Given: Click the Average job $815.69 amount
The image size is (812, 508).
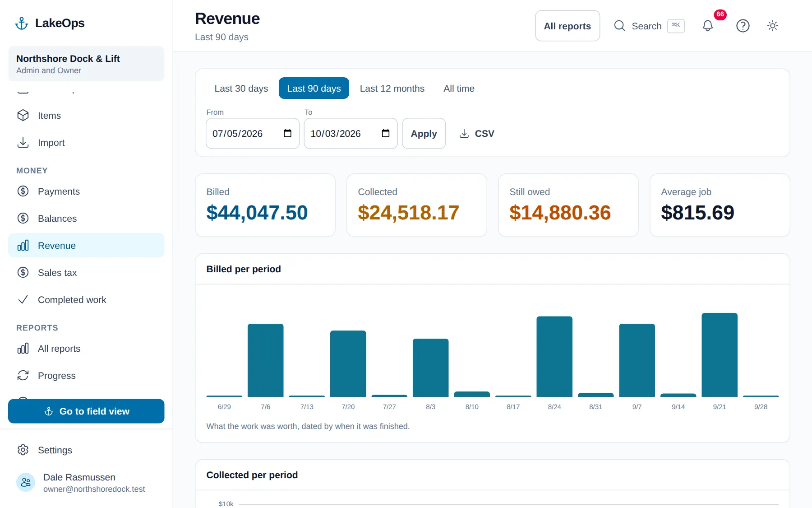Looking at the screenshot, I should [x=698, y=213].
